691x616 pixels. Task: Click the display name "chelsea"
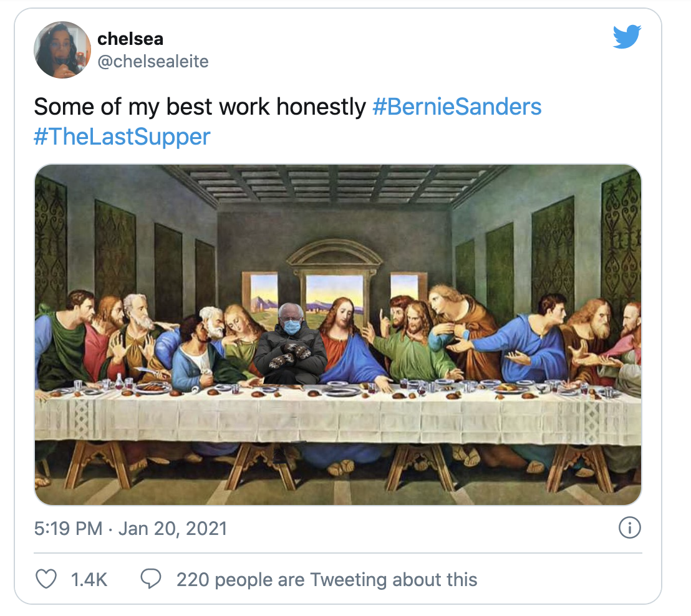pos(130,39)
